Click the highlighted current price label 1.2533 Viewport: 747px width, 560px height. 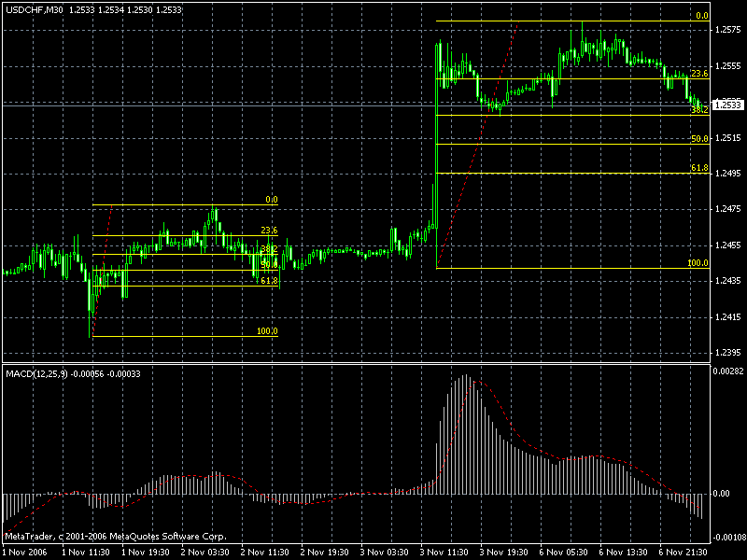(727, 105)
